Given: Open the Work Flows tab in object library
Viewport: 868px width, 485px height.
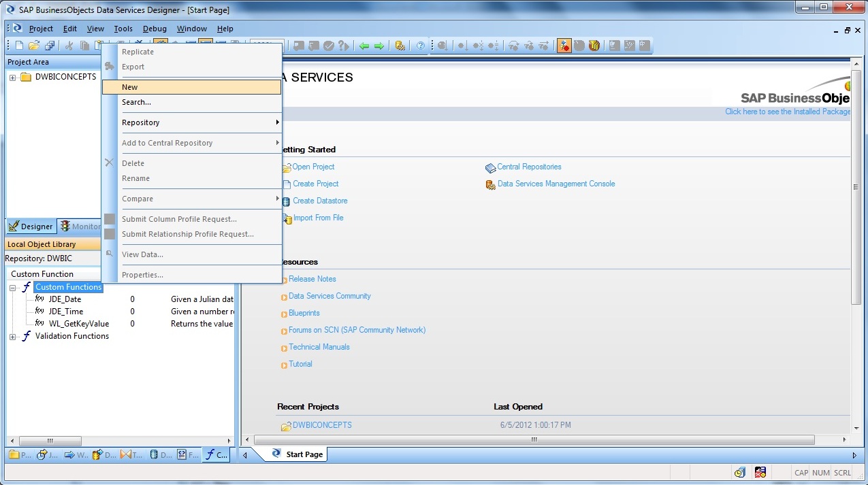Looking at the screenshot, I should (x=76, y=454).
